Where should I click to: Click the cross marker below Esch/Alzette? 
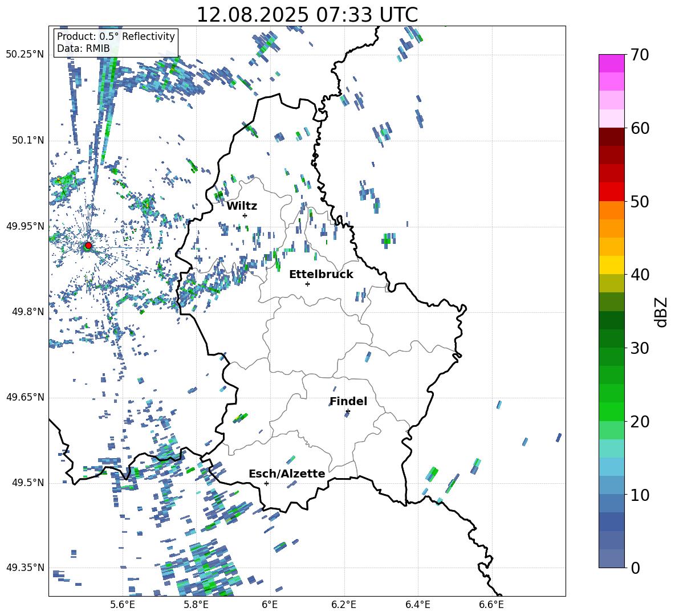[x=266, y=483]
